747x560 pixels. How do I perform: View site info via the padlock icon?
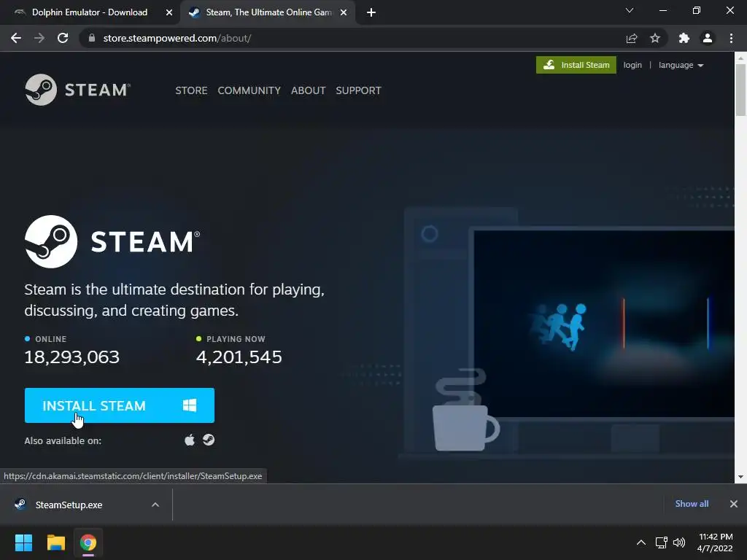[92, 38]
